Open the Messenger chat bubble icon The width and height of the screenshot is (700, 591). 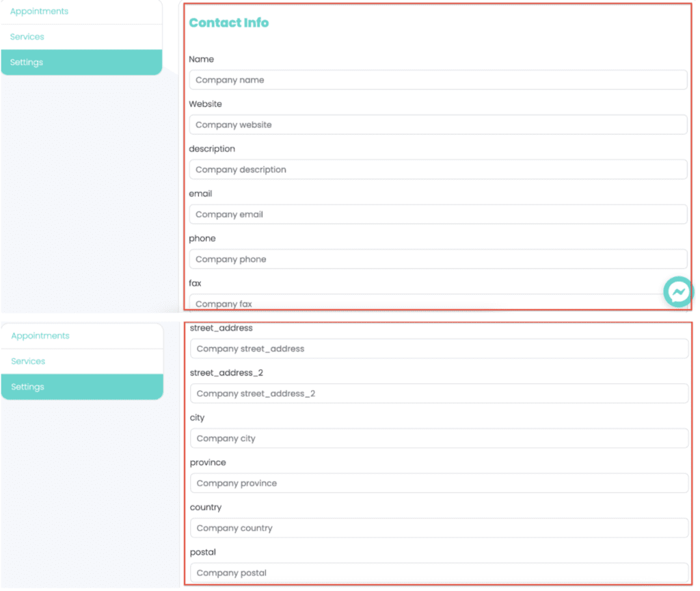(x=677, y=292)
